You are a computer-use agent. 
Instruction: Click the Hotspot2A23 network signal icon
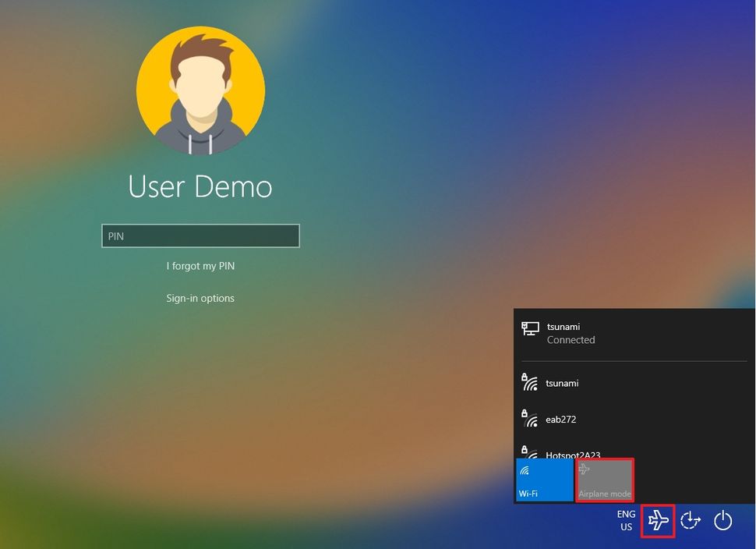(x=532, y=455)
